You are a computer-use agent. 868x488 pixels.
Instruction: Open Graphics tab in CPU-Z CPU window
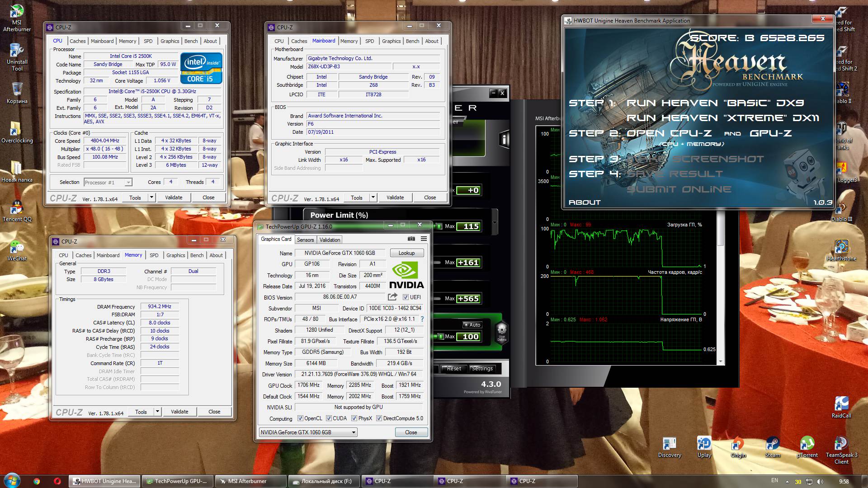point(170,41)
